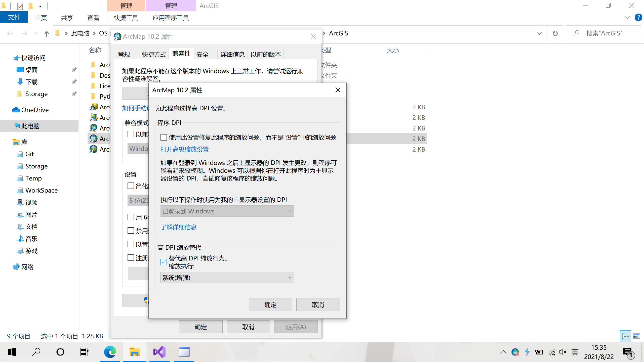Open the address bar history dropdown arrow
The height and width of the screenshot is (362, 644).
539,33
